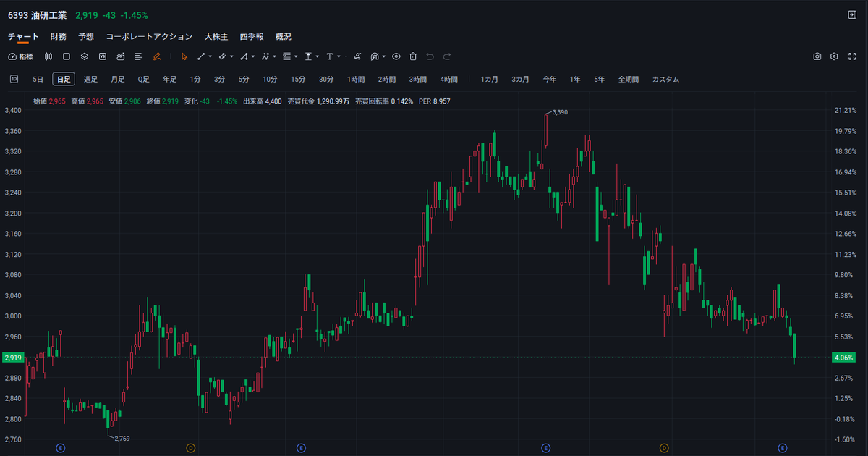Take a chart snapshot with camera icon

[817, 56]
